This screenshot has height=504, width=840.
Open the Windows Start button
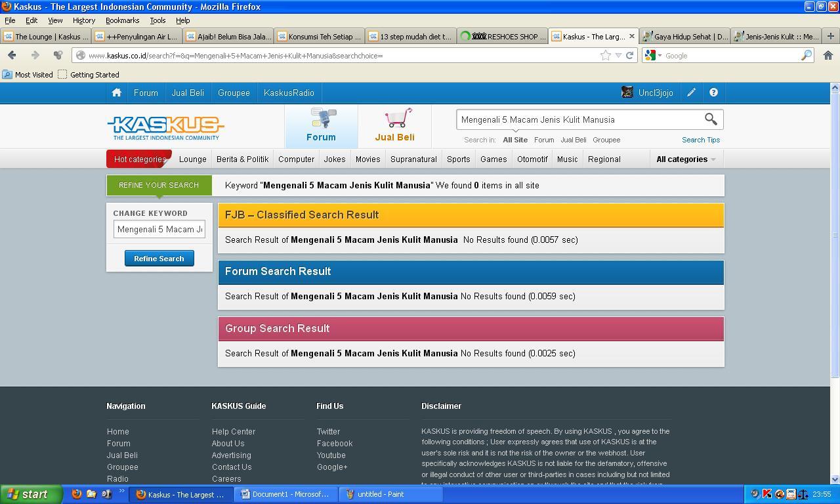click(31, 494)
